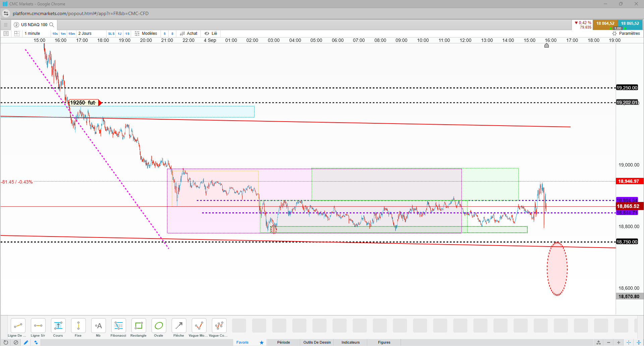Choose the Ovale shape tool
This screenshot has width=644, height=346.
(x=159, y=328)
